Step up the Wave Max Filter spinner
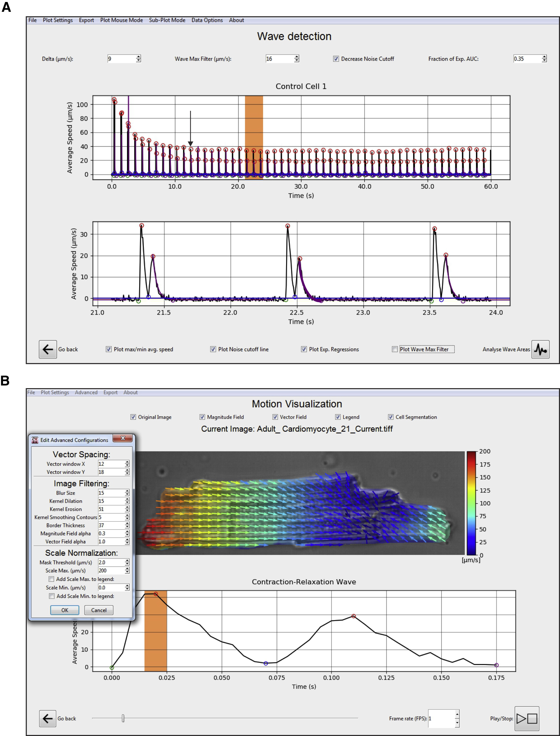 click(297, 57)
